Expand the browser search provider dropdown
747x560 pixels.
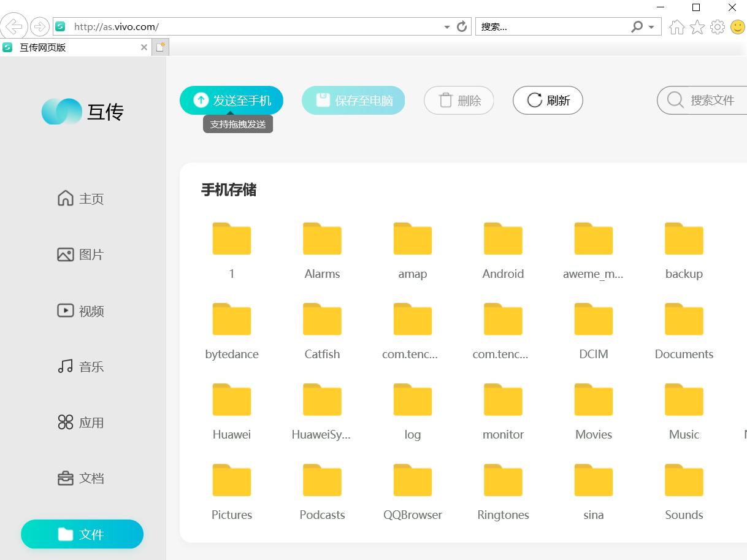pyautogui.click(x=651, y=27)
